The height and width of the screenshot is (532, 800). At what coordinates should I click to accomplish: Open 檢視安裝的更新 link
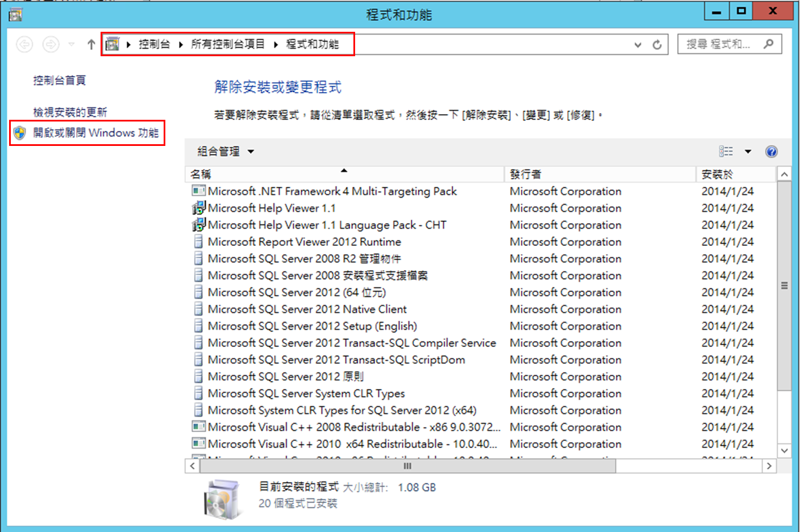70,112
